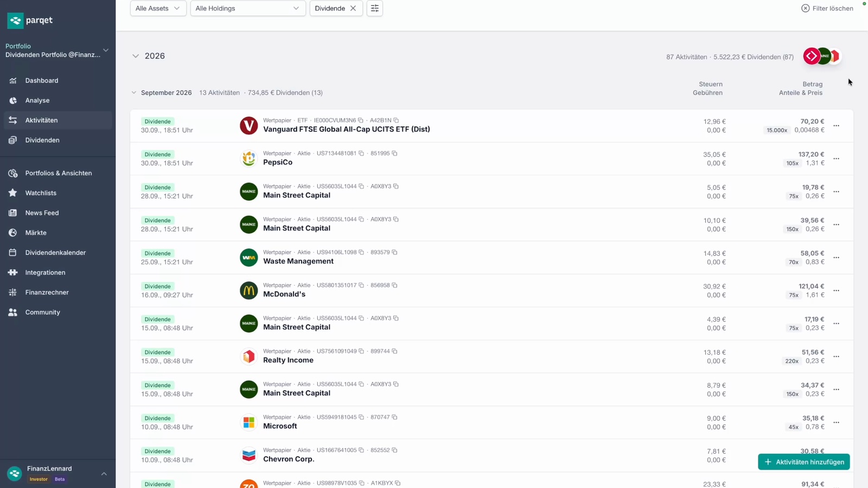Copy Chevron Corp. ISIN US1667641005
This screenshot has height=488, width=868.
tap(361, 450)
